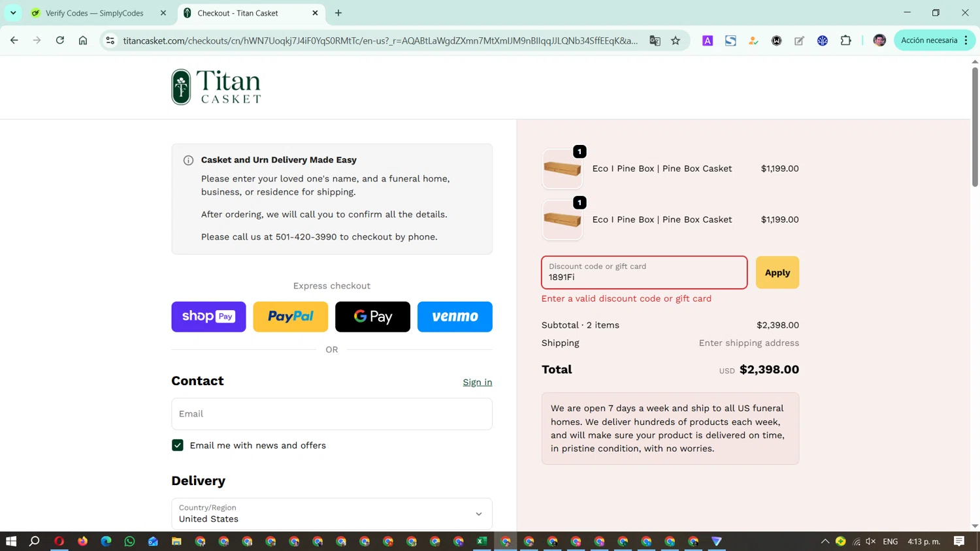
Task: Open the translate page icon
Action: [655, 40]
